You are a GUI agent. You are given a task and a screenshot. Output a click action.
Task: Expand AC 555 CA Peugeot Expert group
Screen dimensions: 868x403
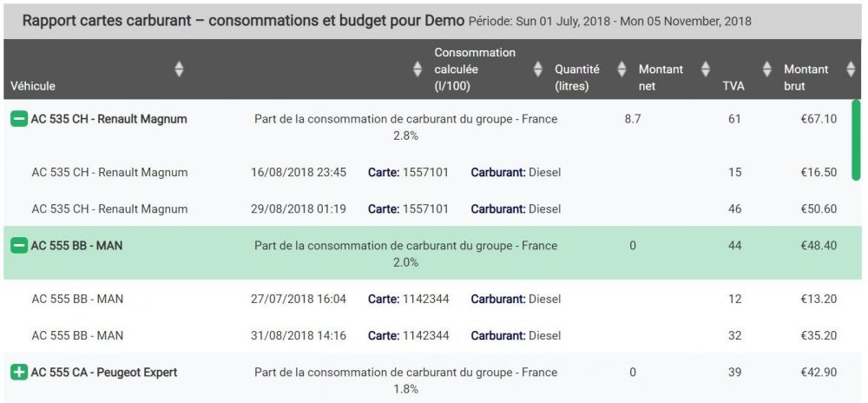[x=19, y=373]
